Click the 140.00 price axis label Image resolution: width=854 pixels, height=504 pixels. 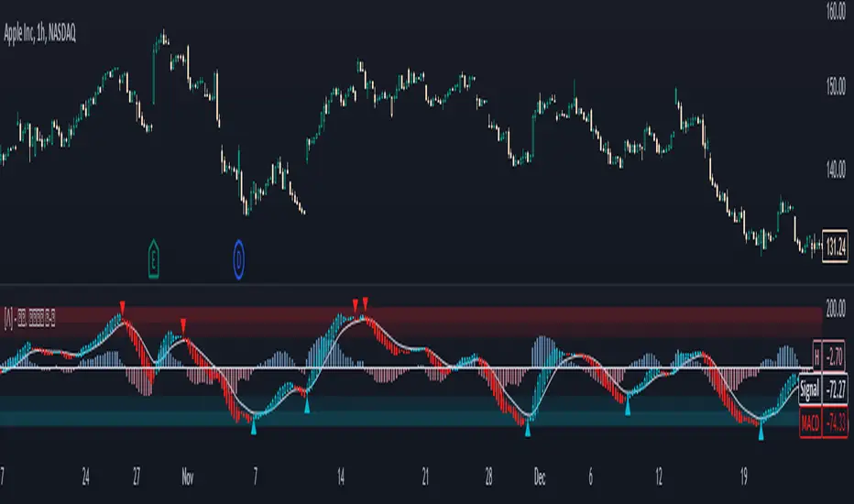click(836, 170)
